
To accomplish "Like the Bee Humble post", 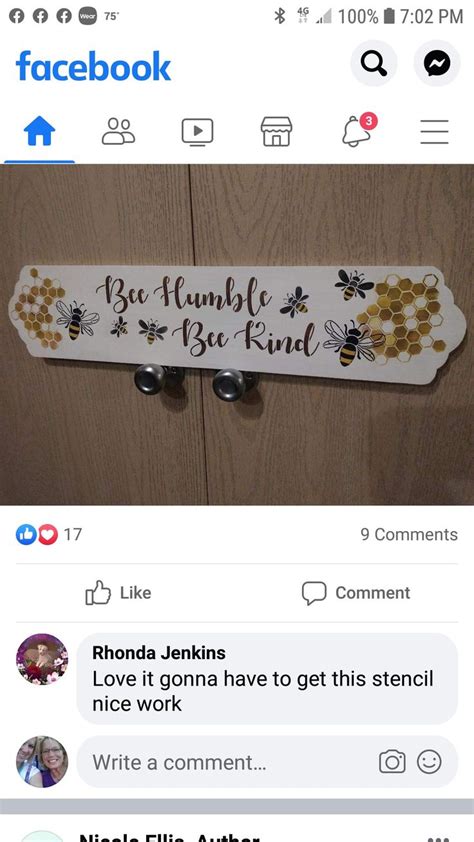I will pyautogui.click(x=118, y=593).
